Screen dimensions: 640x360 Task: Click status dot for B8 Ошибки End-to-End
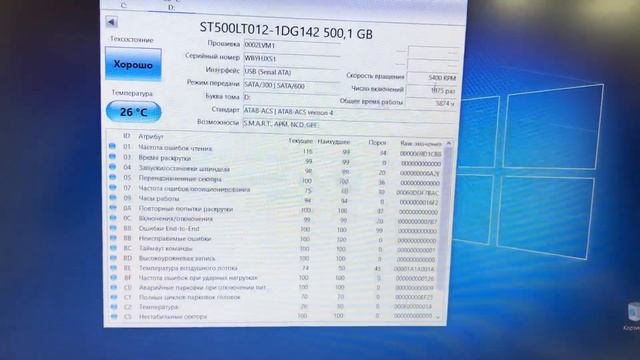point(113,228)
